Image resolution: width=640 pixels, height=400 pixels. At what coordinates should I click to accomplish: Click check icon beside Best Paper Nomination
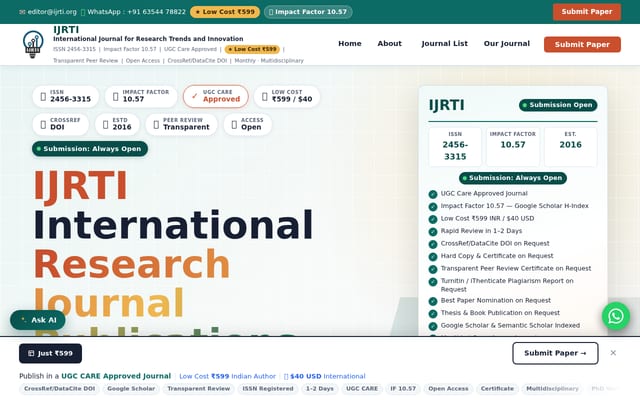[x=433, y=301]
